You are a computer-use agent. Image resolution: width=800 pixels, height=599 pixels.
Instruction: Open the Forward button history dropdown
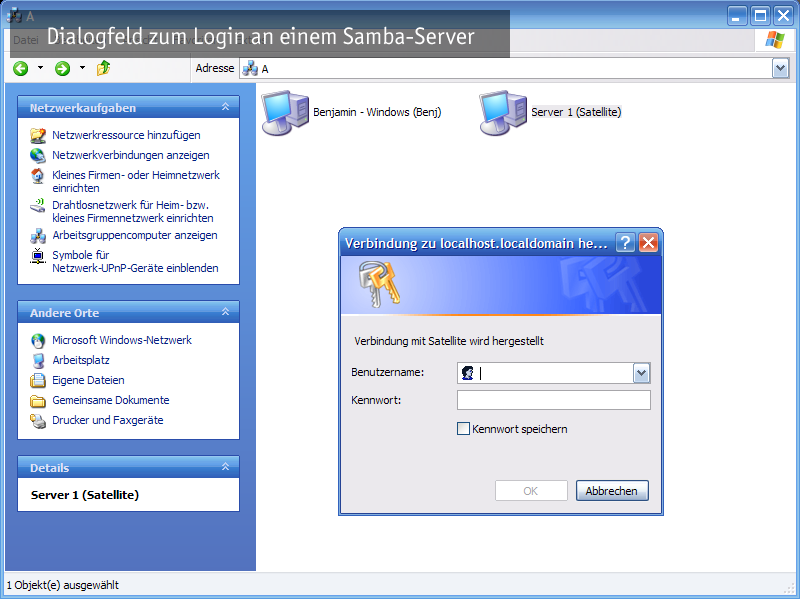82,68
